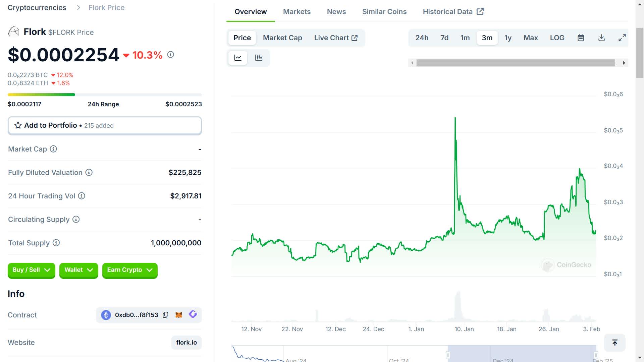Click the scroll-to-top arrow button
Screen dimensions: 644x362
pyautogui.click(x=615, y=343)
